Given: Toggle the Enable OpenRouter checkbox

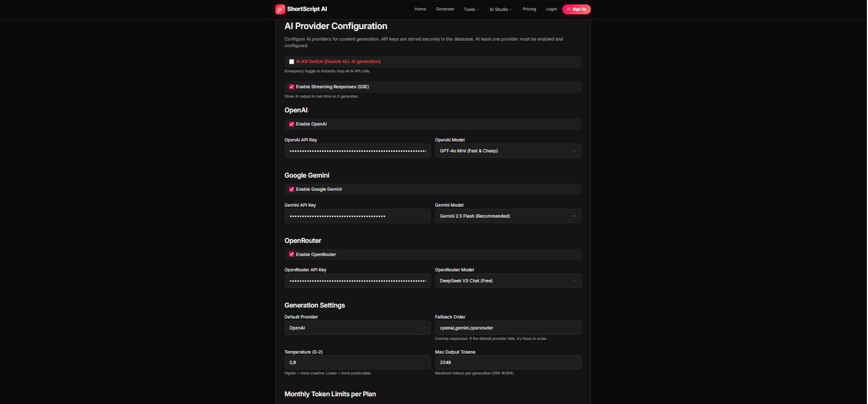Looking at the screenshot, I should (x=291, y=254).
